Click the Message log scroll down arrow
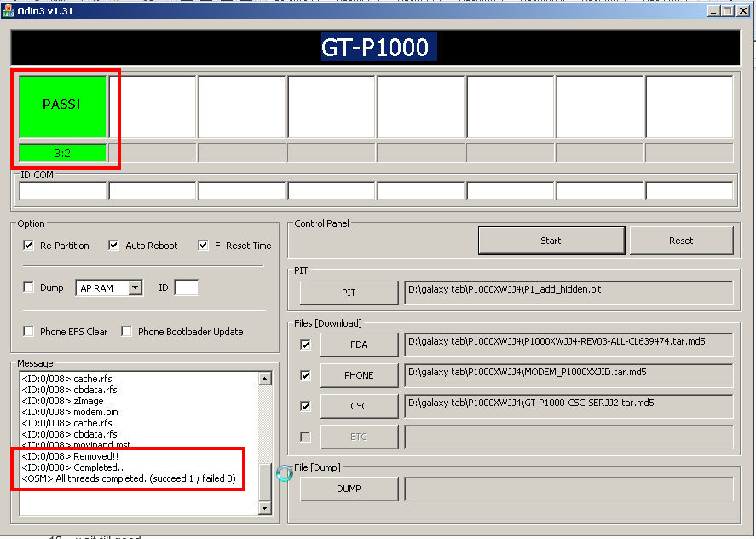This screenshot has height=539, width=756. tap(265, 507)
